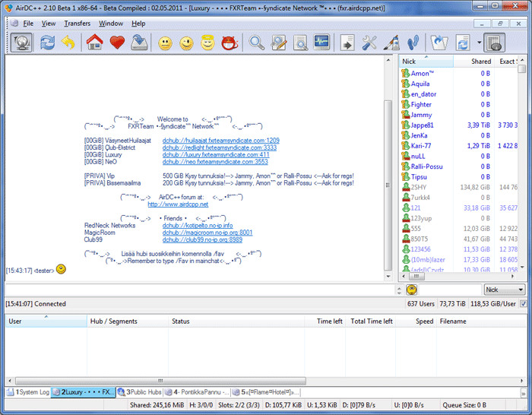Open the Nick filter dropdown
Screen dimensions: 532x415
504,290
